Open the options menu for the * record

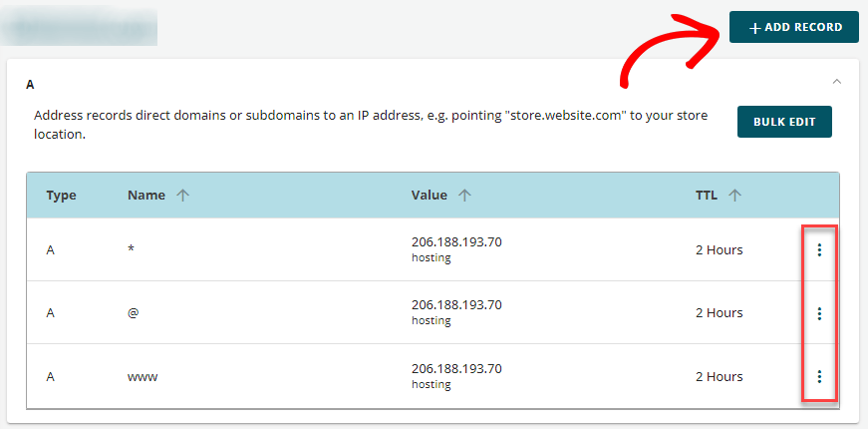tap(819, 249)
